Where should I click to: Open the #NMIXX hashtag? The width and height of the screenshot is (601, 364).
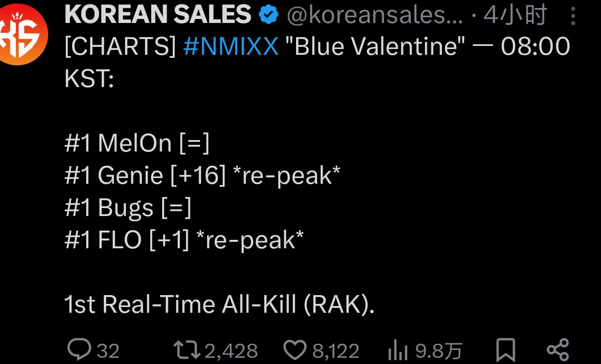click(231, 46)
